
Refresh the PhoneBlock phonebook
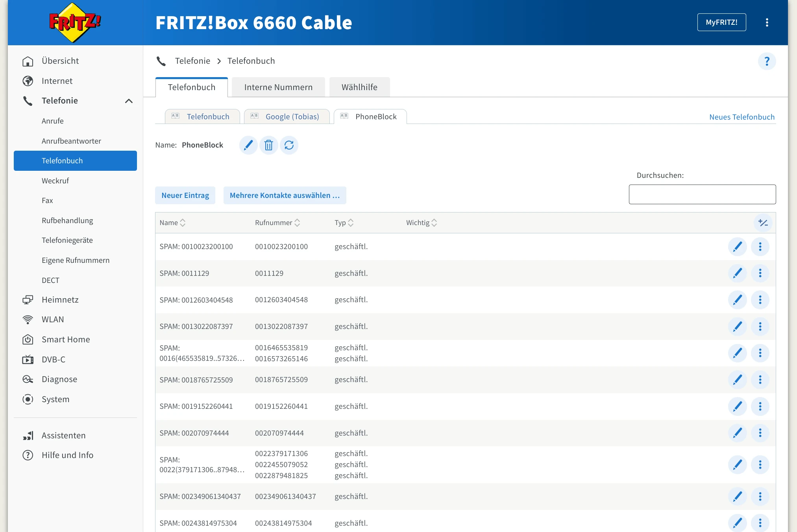289,145
